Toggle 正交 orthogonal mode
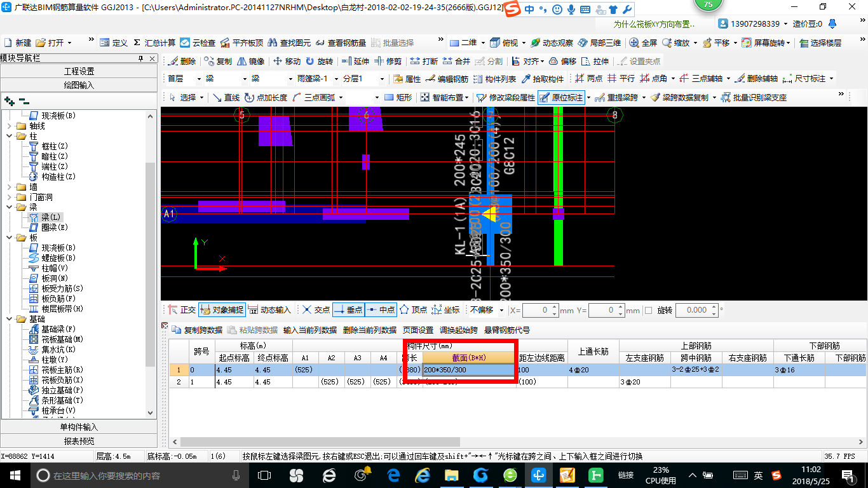 pos(182,310)
